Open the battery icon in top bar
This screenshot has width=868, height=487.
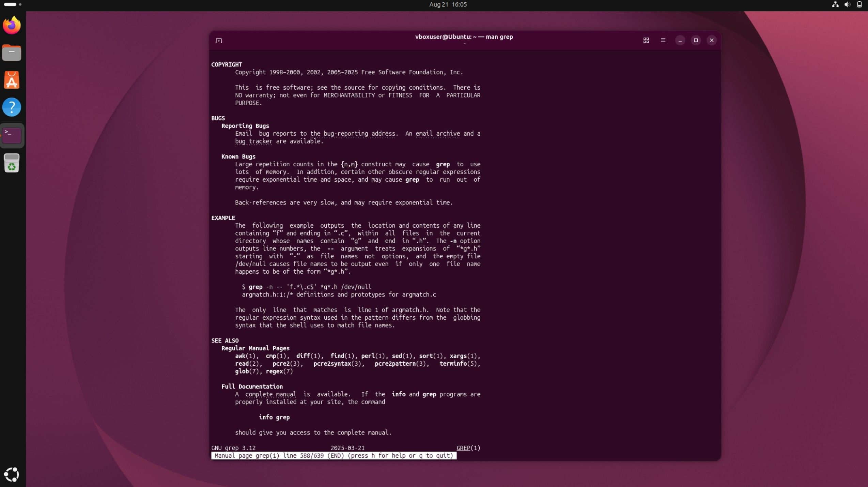(x=859, y=4)
